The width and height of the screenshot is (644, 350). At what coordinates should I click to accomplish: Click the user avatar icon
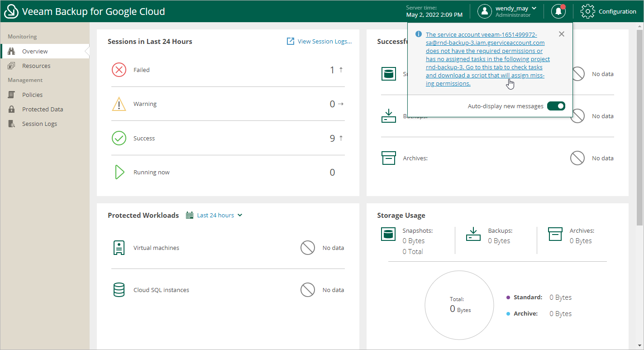485,11
